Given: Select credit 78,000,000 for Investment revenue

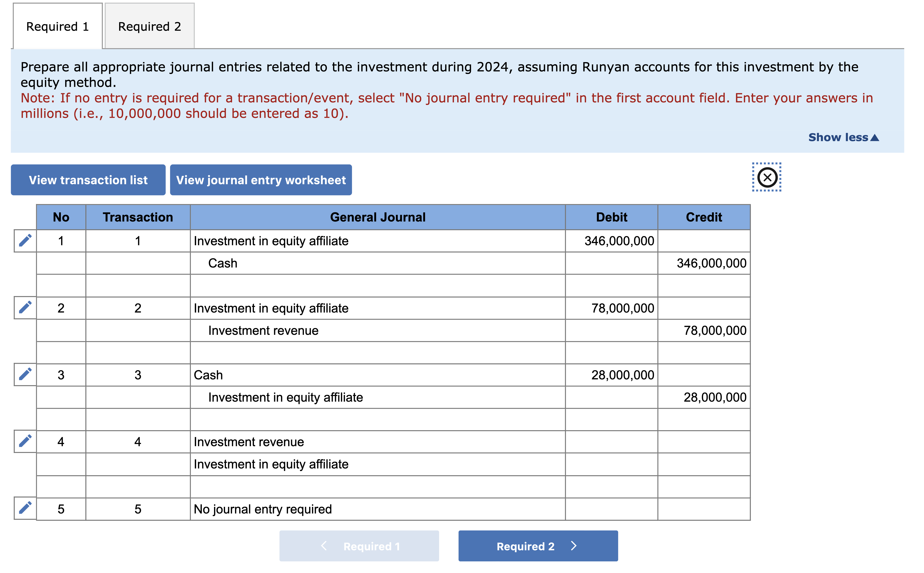Looking at the screenshot, I should point(704,331).
